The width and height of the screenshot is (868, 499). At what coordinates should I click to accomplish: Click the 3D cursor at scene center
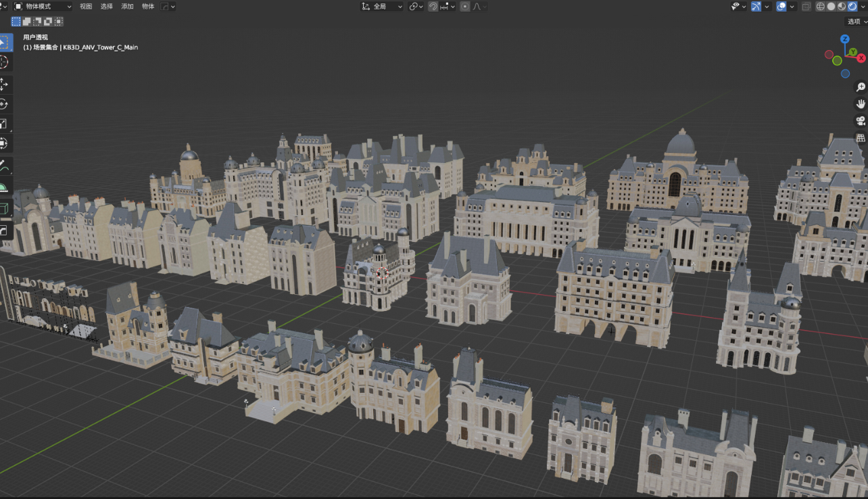pos(383,273)
